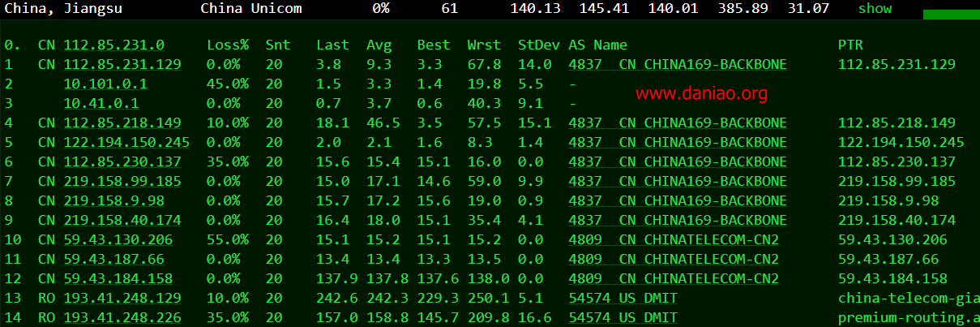Screen dimensions: 980x327
Task: Click the 16.6 StDev value in hop 14
Action: pos(534,317)
